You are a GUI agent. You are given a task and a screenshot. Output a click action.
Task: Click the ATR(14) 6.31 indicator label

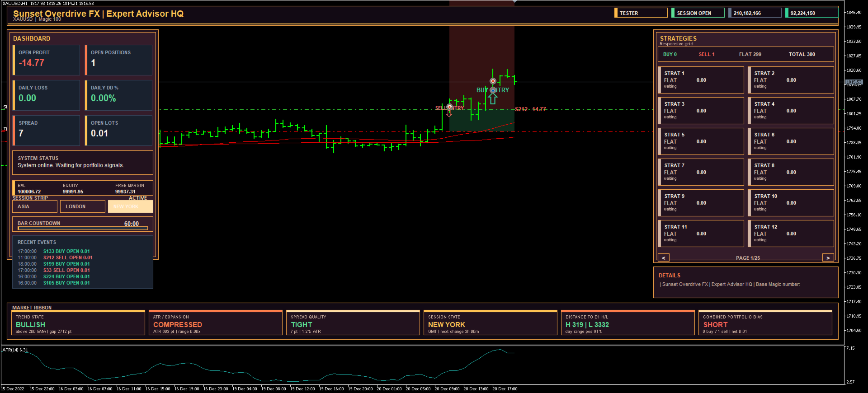[15, 350]
